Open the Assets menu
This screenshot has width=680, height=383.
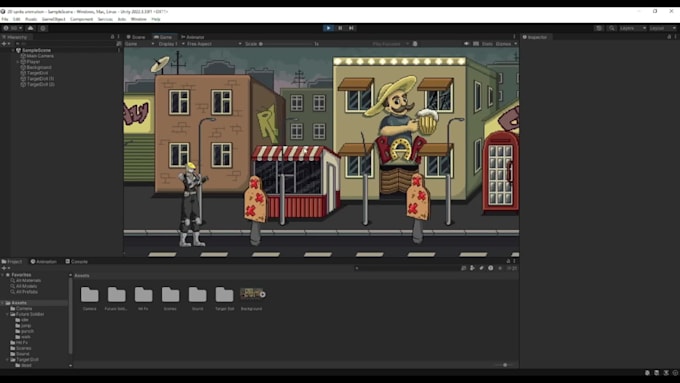click(x=31, y=19)
